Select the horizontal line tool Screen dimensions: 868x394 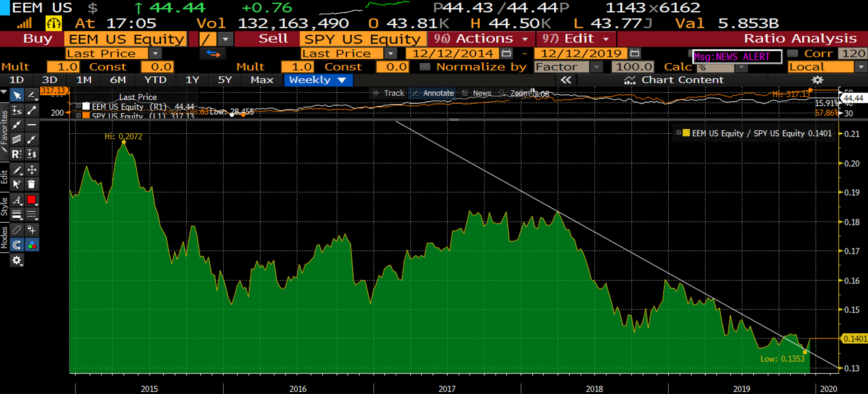[32, 125]
